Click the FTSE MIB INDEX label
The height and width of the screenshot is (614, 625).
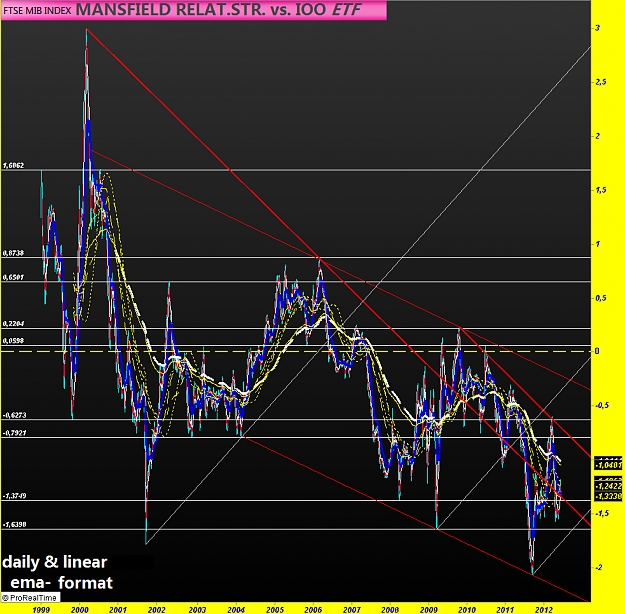37,10
